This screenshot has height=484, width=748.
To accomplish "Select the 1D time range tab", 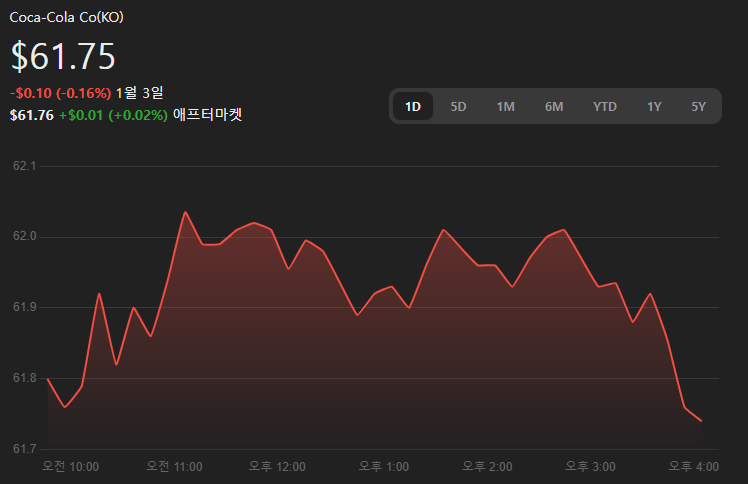I will pyautogui.click(x=413, y=106).
